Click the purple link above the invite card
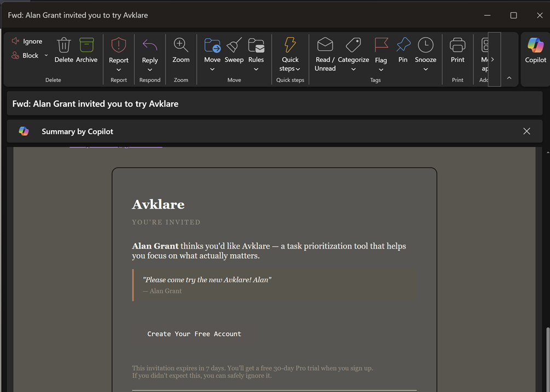Screen dimensions: 550x392 [x=116, y=146]
